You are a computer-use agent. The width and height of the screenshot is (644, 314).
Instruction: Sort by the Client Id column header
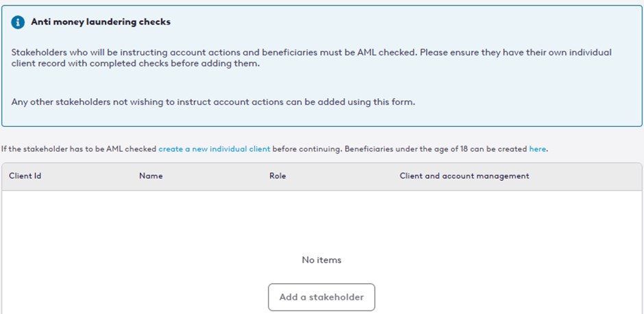pos(25,176)
